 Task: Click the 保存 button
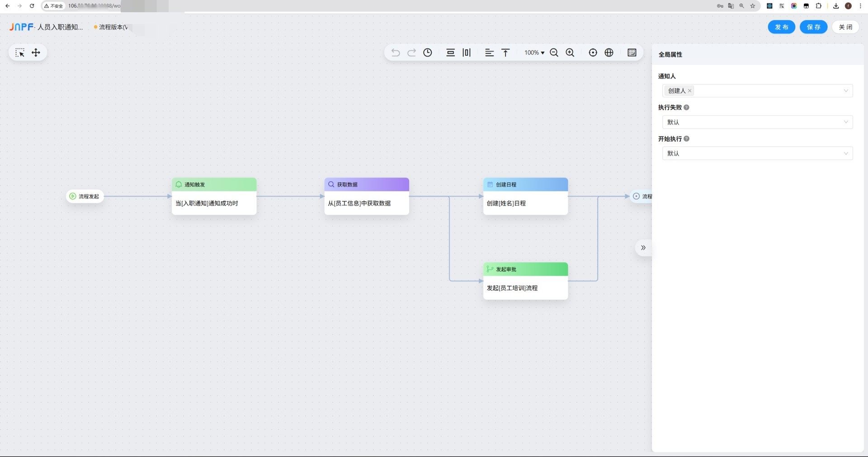pos(813,27)
